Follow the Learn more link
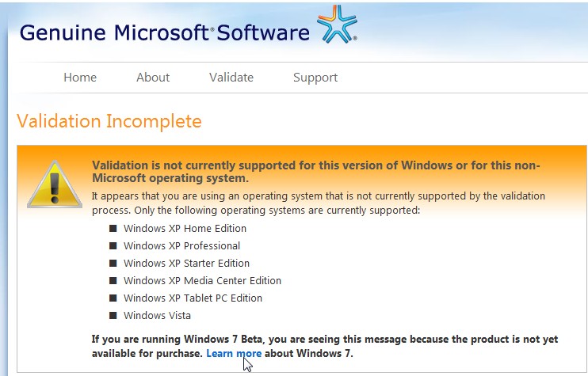This screenshot has width=588, height=376. tap(234, 353)
